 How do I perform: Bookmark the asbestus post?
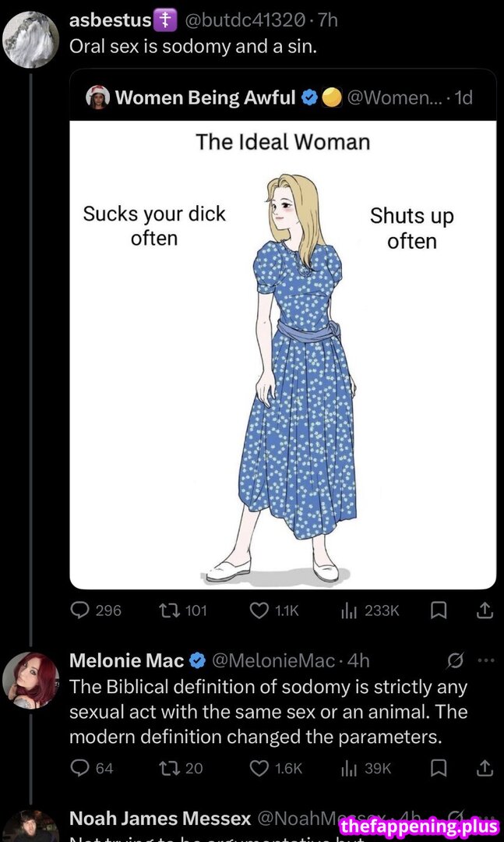(439, 610)
